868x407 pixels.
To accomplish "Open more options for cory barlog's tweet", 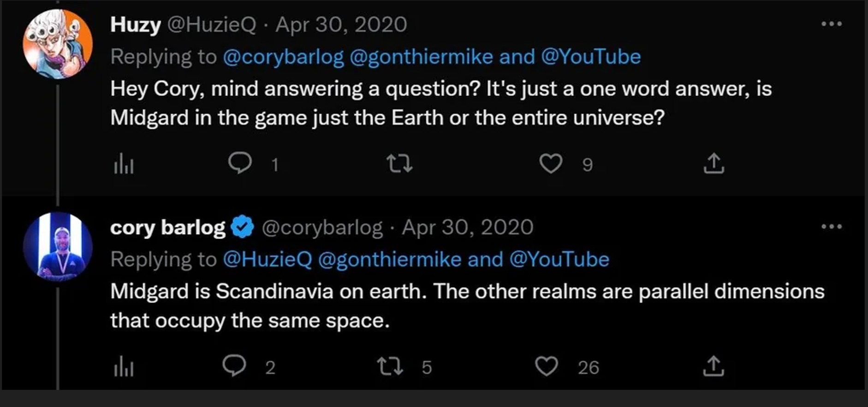I will tap(832, 227).
